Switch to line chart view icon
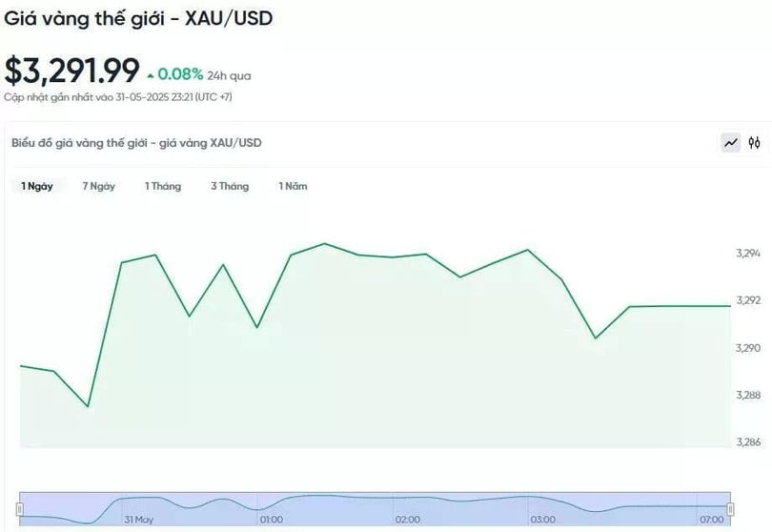Viewport: 772px width, 532px height. pos(731,143)
